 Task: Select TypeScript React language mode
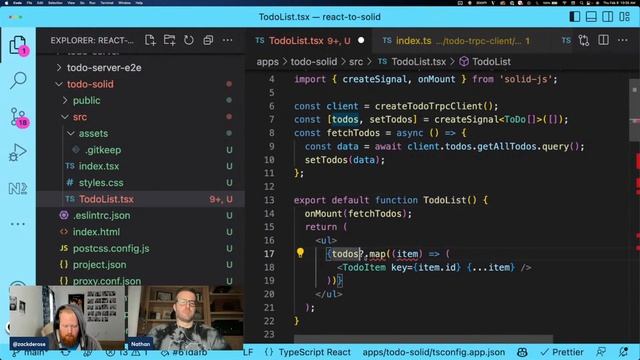tap(314, 352)
